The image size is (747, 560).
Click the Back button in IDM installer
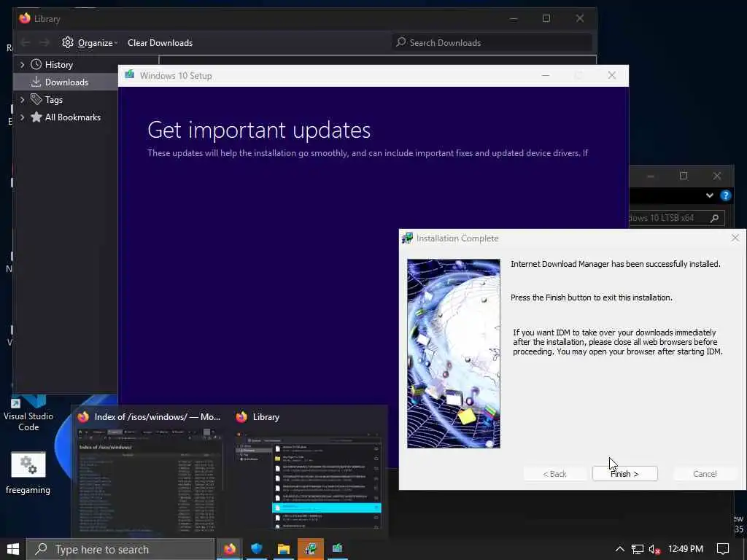(555, 474)
